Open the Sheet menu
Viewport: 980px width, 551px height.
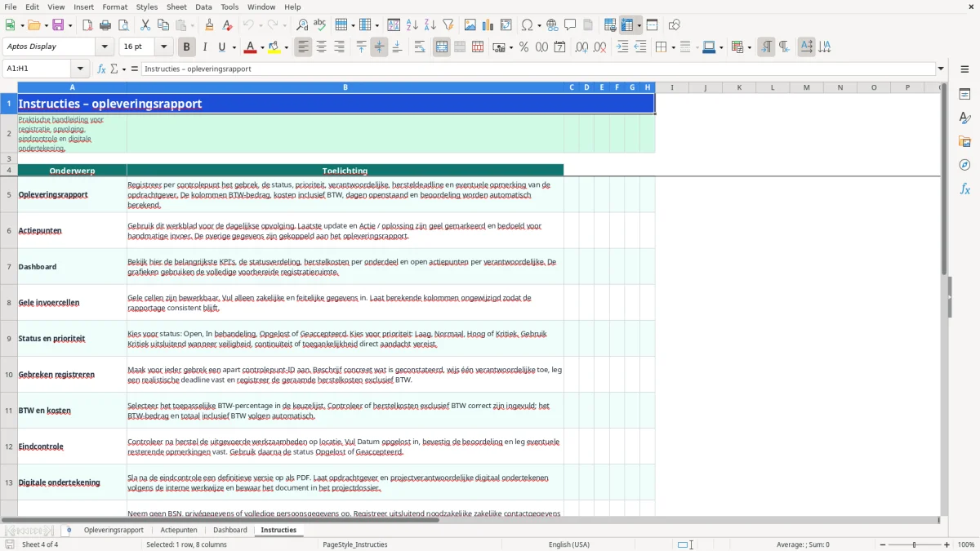[x=177, y=7]
